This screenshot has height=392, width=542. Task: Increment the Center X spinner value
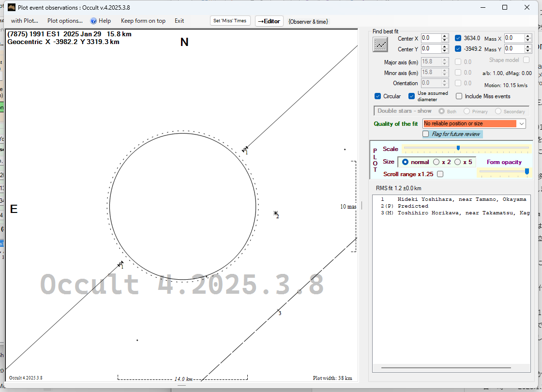point(445,36)
